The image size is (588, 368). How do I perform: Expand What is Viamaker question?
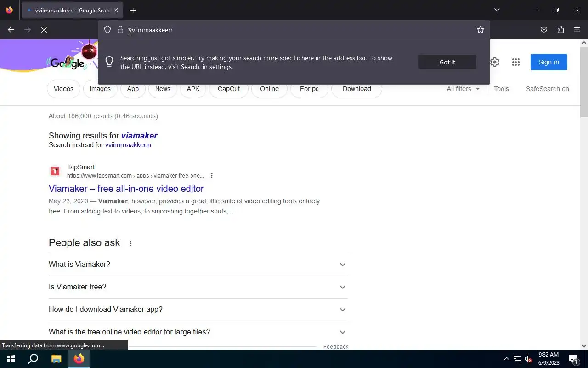coord(198,264)
